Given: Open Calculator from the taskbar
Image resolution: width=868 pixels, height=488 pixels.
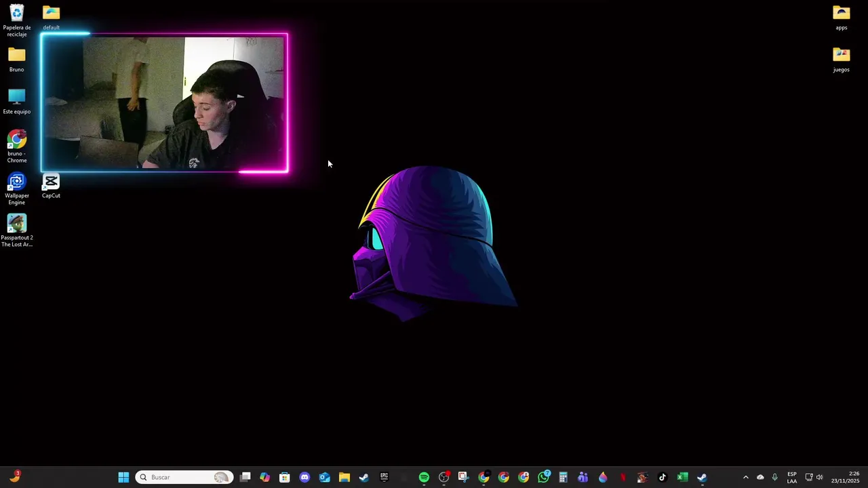Looking at the screenshot, I should (563, 477).
